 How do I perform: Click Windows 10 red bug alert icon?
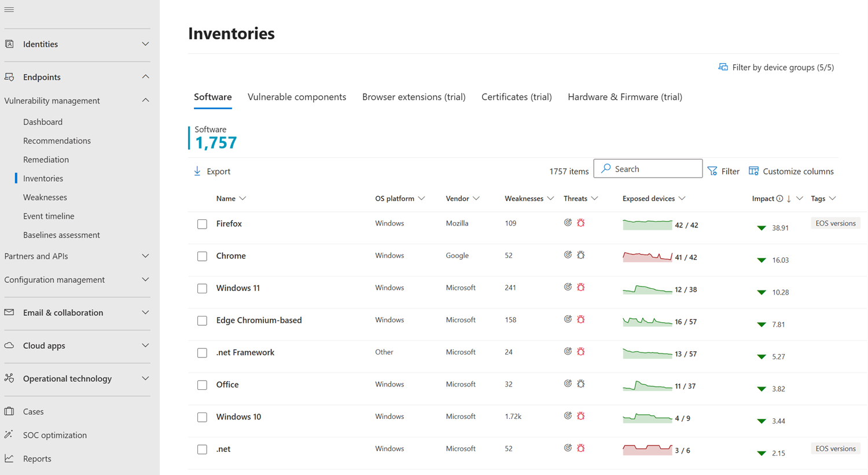click(581, 416)
